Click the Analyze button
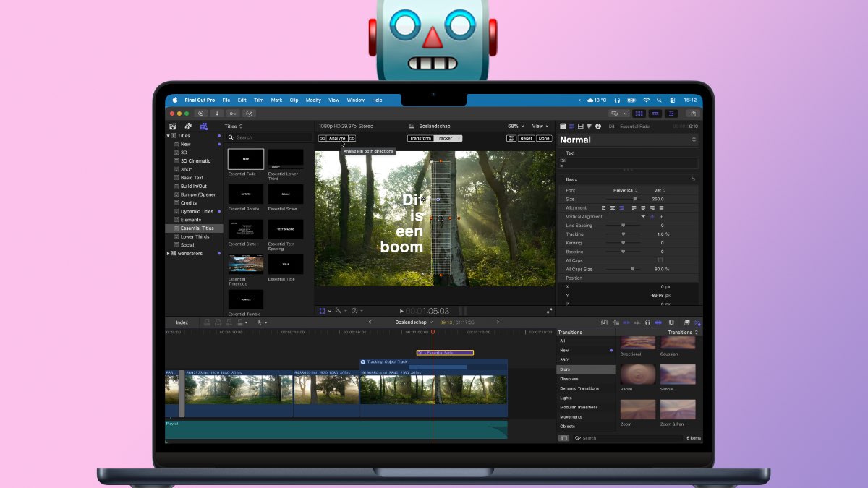The height and width of the screenshot is (488, 868). [337, 138]
